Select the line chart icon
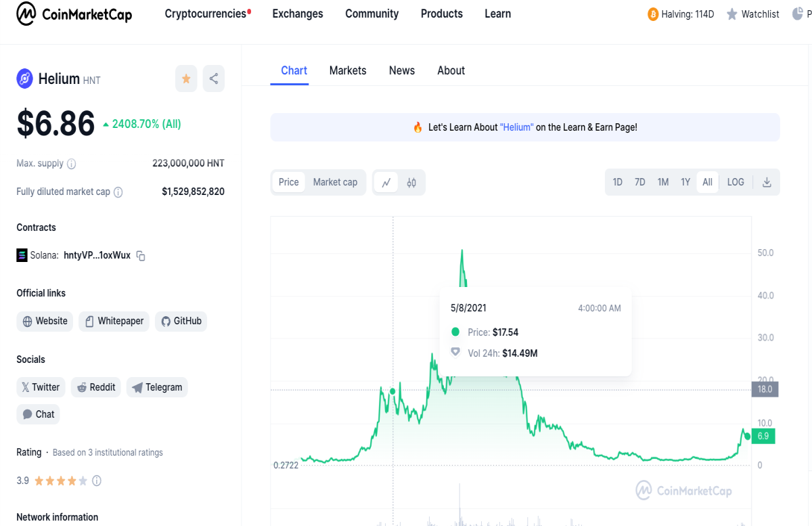Viewport: 812px width, 526px height. coord(386,182)
